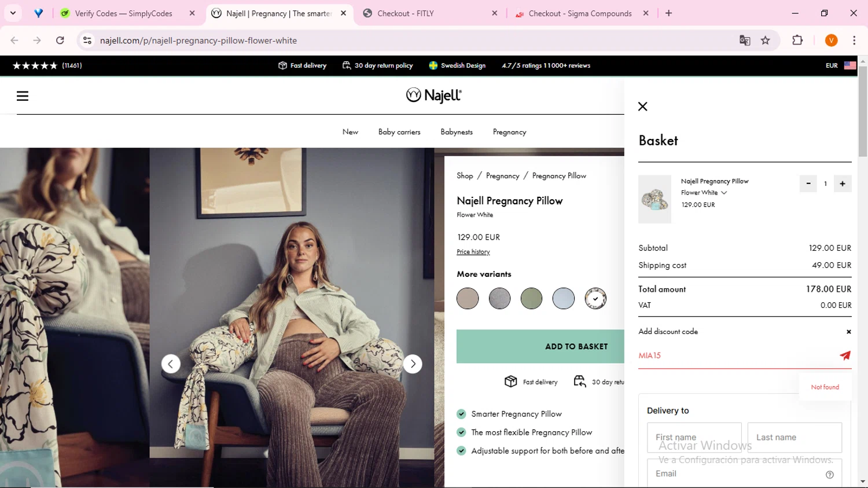Open Chrome three-dot menu
This screenshot has height=488, width=868.
point(854,41)
